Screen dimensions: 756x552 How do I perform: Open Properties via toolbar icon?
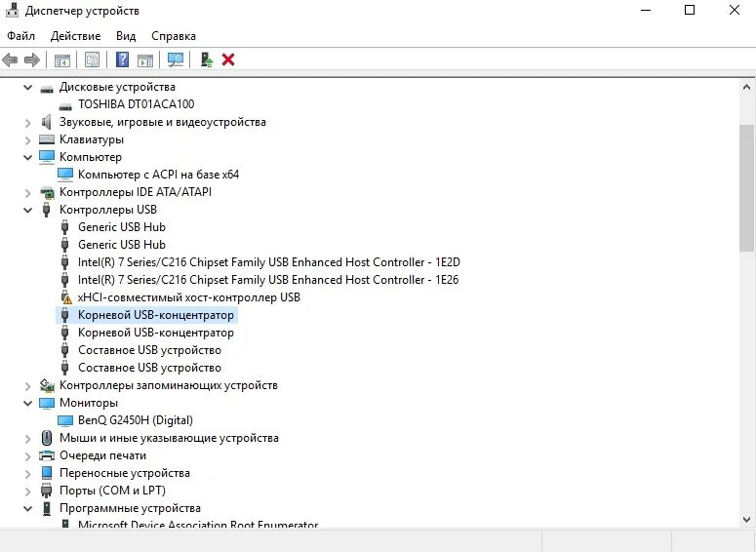(92, 59)
